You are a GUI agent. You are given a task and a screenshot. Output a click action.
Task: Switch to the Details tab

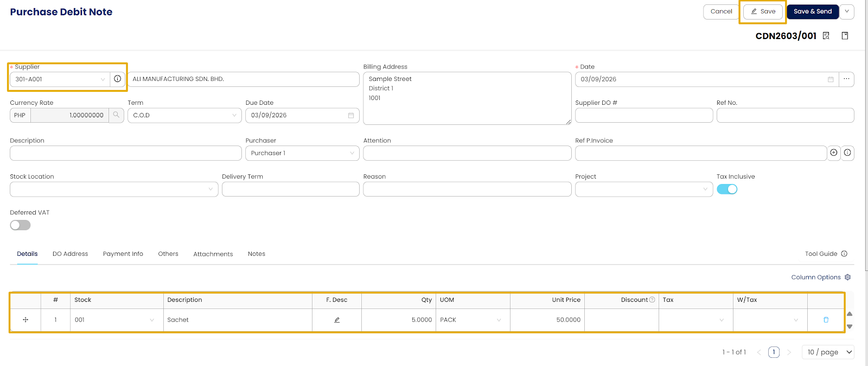[27, 254]
